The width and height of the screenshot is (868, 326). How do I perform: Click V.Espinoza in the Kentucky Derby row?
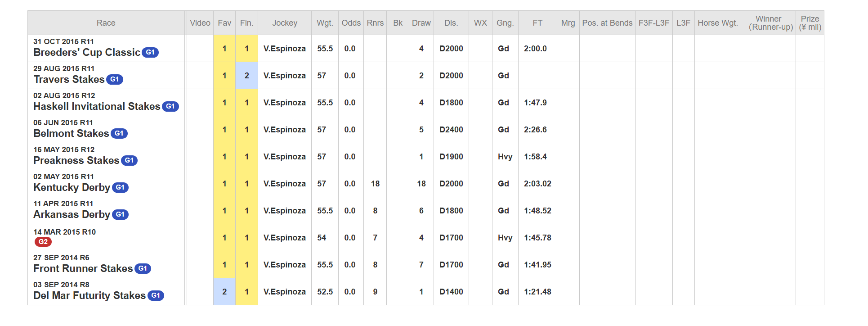tap(285, 184)
